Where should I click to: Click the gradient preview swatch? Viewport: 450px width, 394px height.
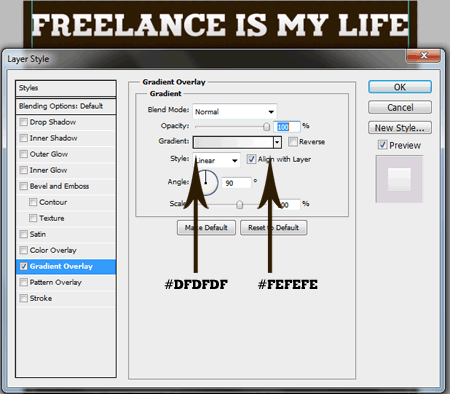click(x=233, y=142)
